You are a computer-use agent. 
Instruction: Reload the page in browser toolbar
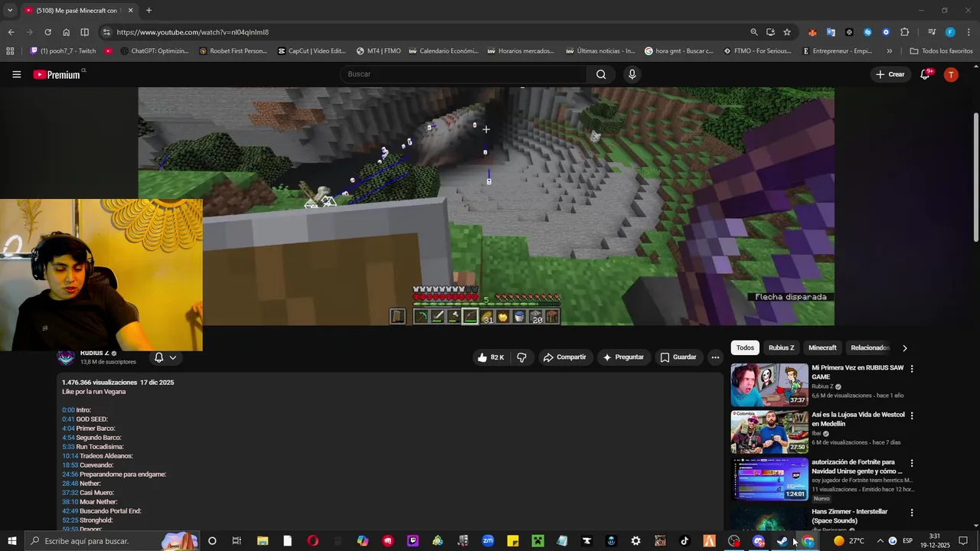(47, 32)
